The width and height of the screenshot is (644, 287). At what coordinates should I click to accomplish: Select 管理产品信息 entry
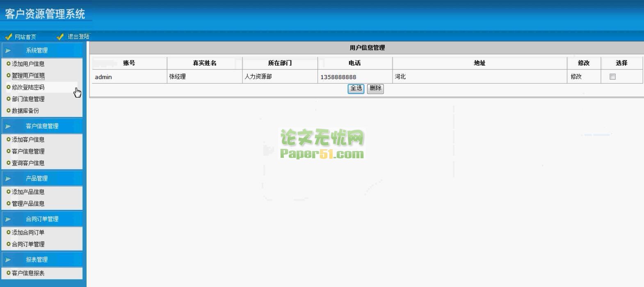[28, 204]
